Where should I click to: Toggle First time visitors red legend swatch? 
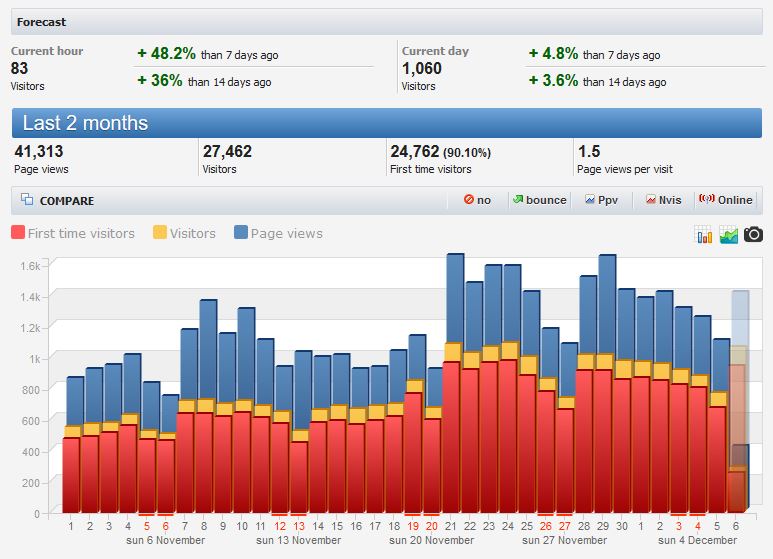pyautogui.click(x=18, y=232)
